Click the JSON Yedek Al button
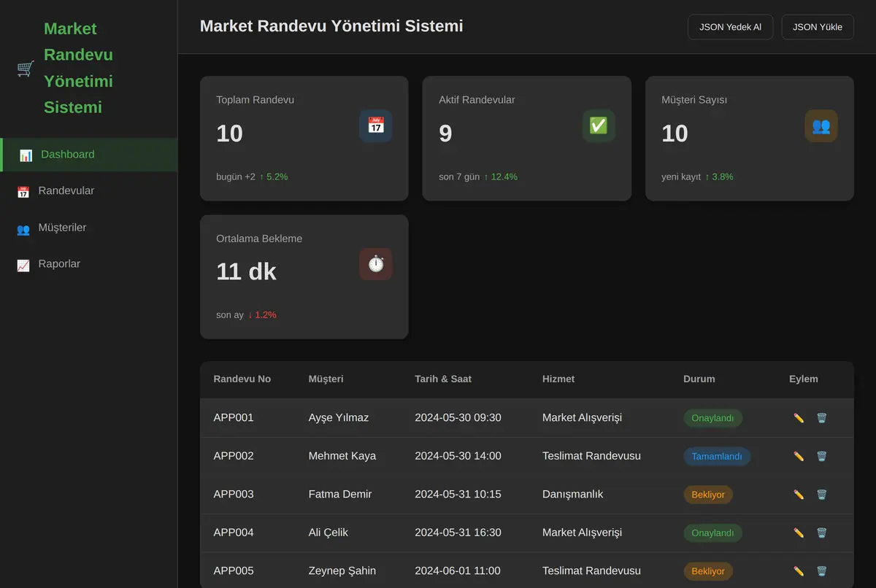This screenshot has height=588, width=876. 730,27
